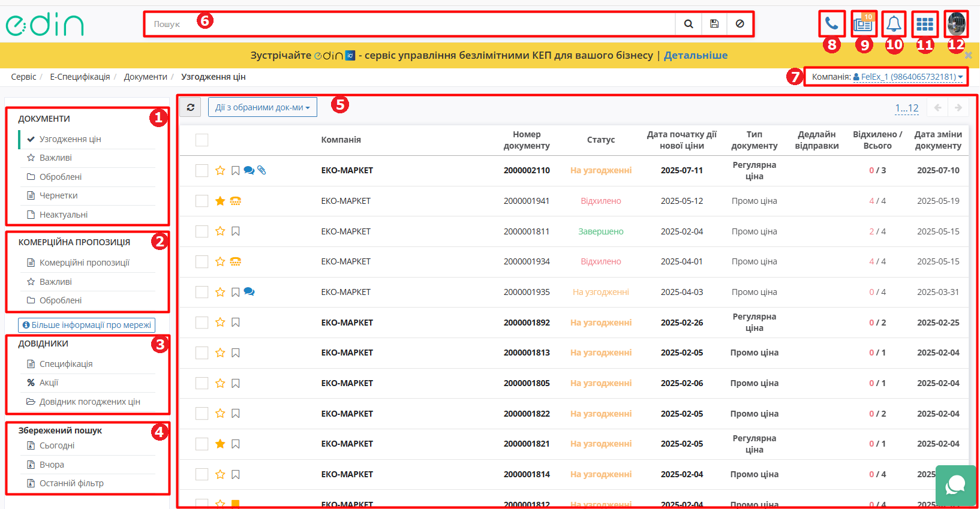
Task: Go to Е-Специфікація breadcrumb
Action: [80, 77]
